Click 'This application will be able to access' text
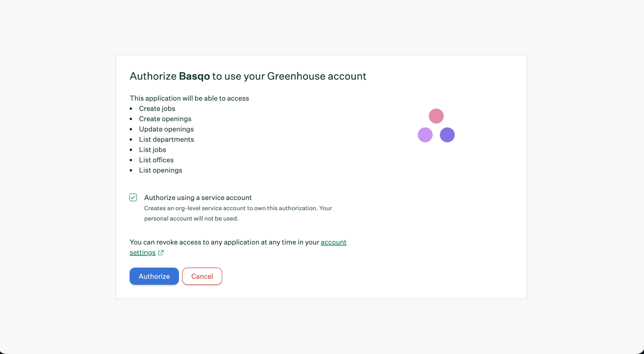644x354 pixels. pos(189,98)
